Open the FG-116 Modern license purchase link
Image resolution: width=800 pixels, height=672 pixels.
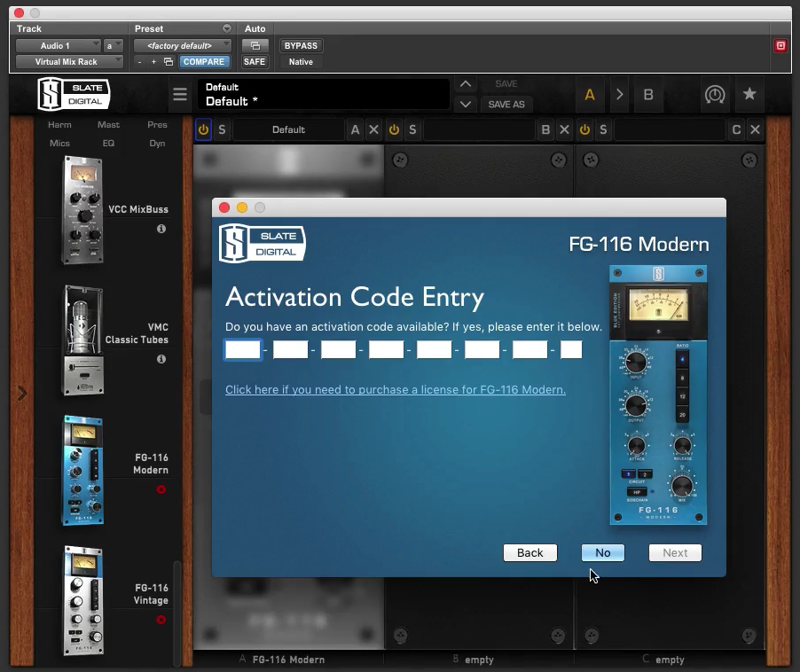[x=396, y=389]
